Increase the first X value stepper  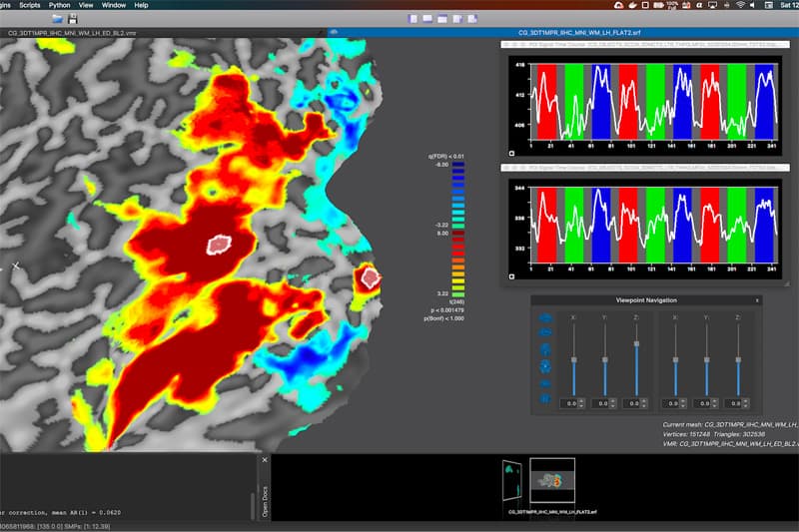pos(581,401)
